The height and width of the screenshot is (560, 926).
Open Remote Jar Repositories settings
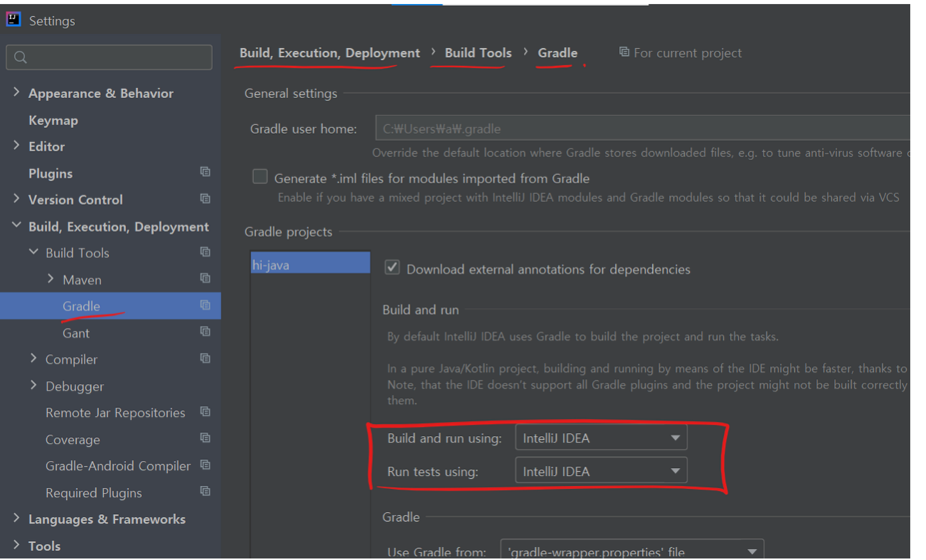click(115, 413)
